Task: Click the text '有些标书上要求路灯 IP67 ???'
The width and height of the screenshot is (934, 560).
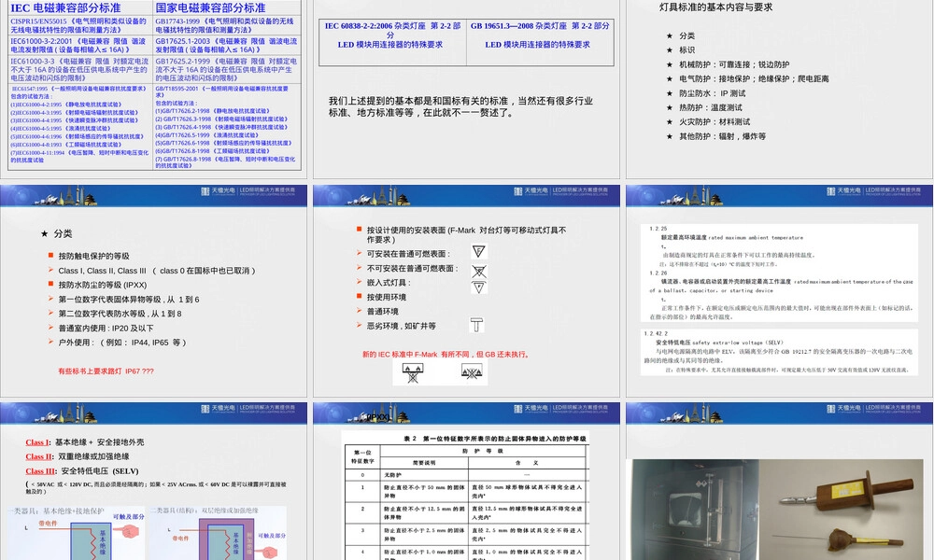Action: [x=106, y=371]
